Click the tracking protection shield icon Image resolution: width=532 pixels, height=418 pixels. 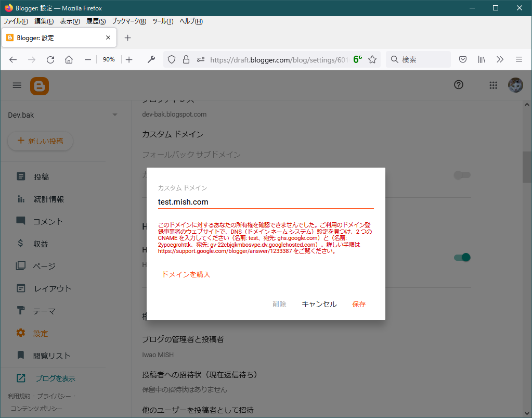coord(172,60)
